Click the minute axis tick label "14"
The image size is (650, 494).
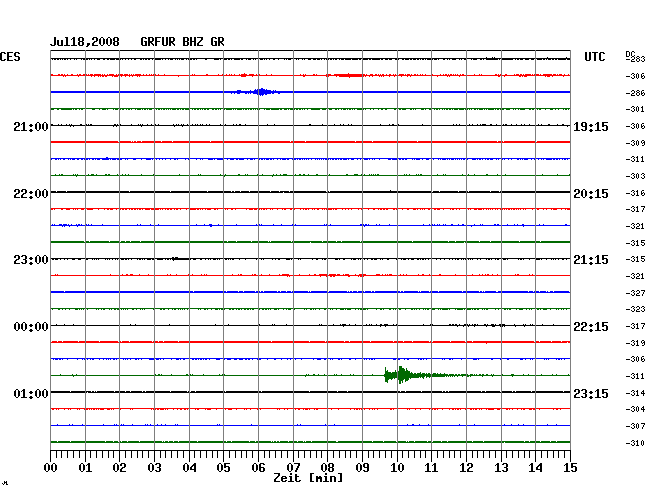point(535,468)
